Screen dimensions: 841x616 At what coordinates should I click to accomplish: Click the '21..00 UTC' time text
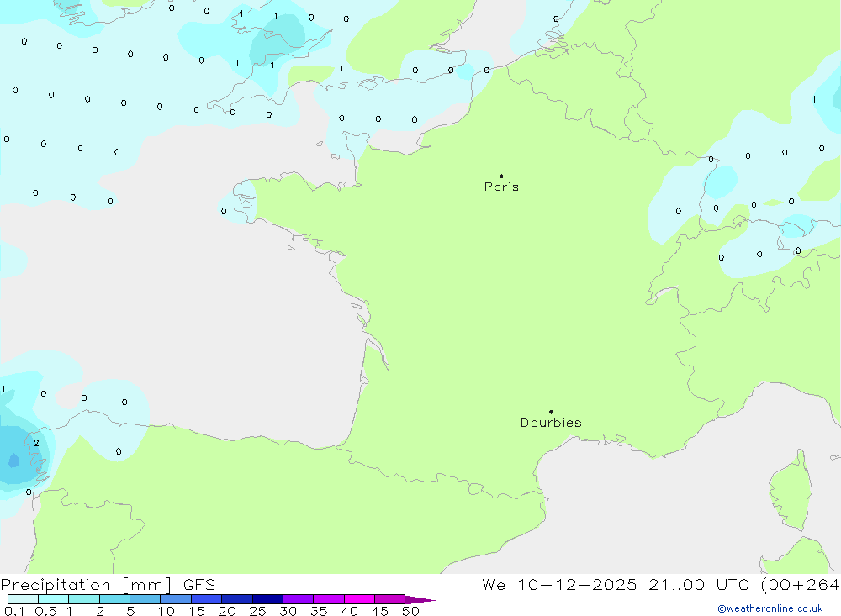tap(698, 585)
